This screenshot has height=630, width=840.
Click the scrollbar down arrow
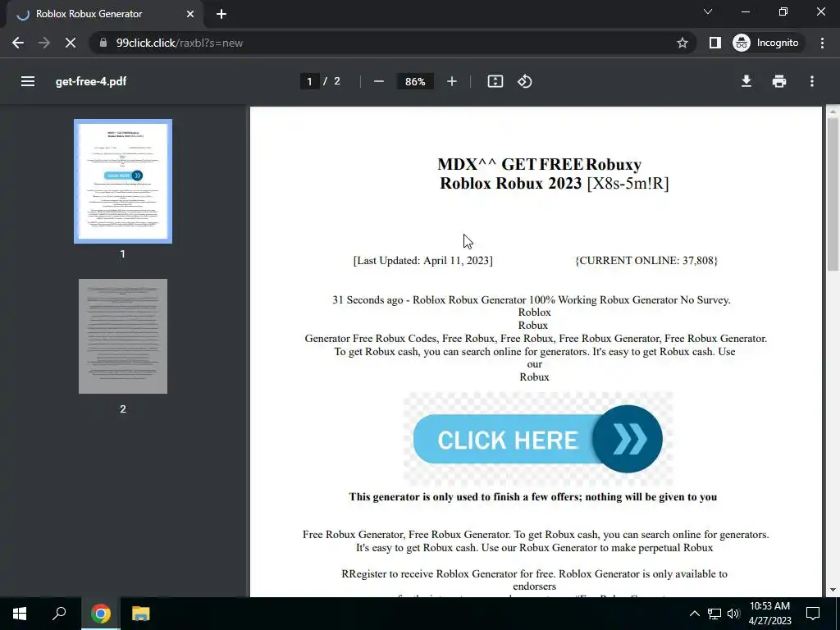click(832, 590)
